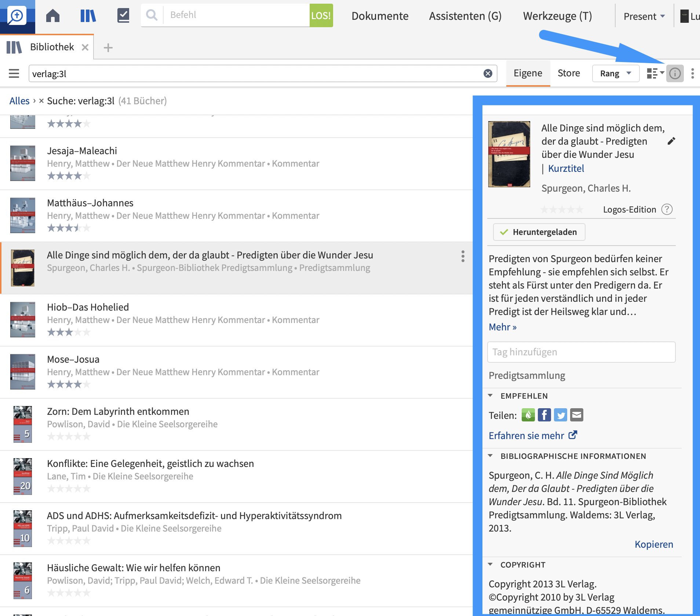Expand the Present layout dropdown

tap(644, 16)
